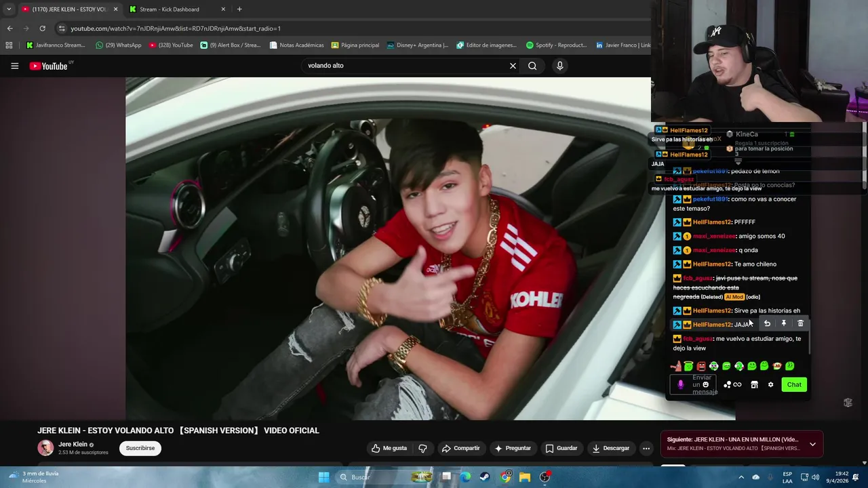
Task: Close the Stream - Kick Dashboard tab
Action: click(x=223, y=9)
